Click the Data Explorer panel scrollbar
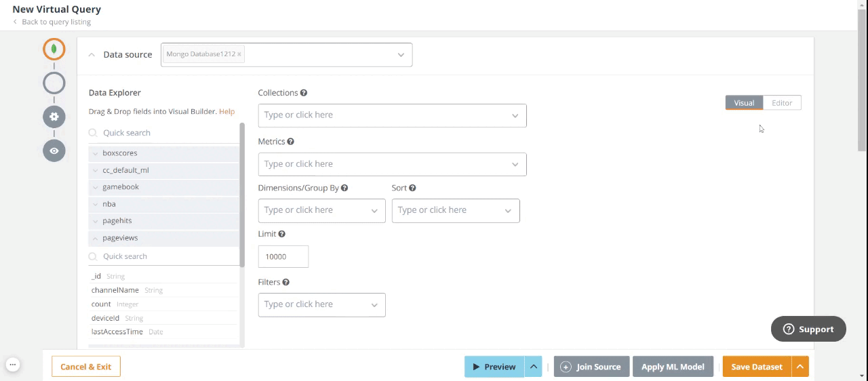The width and height of the screenshot is (868, 381). coord(242,197)
